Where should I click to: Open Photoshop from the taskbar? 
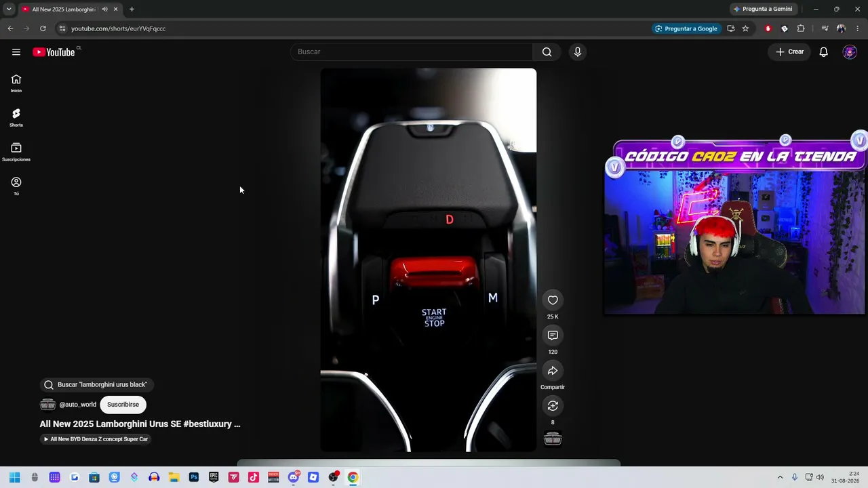[x=194, y=477]
